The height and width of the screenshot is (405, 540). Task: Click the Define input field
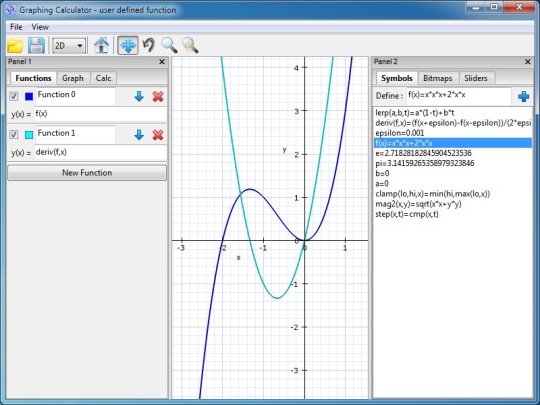459,96
